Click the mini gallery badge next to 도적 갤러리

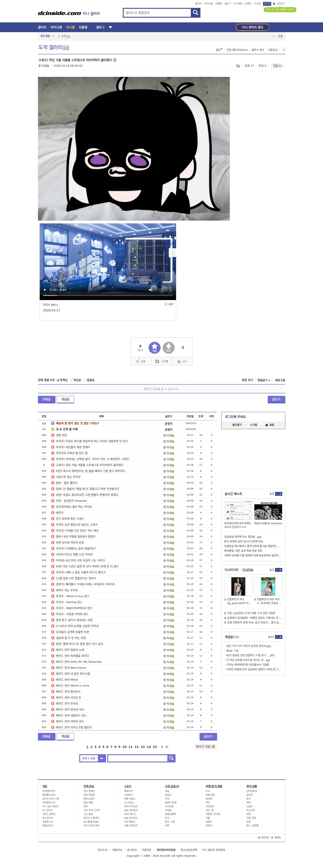[66, 48]
